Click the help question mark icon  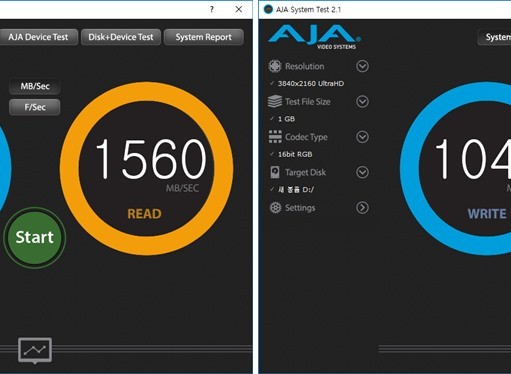coord(212,9)
